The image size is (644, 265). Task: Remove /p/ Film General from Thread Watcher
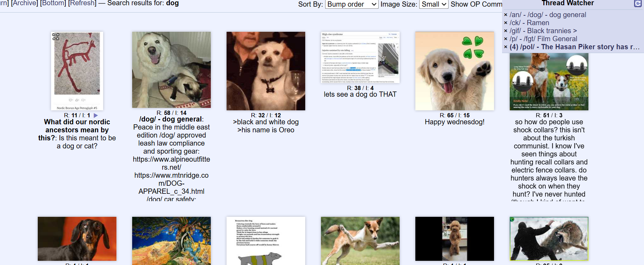506,39
